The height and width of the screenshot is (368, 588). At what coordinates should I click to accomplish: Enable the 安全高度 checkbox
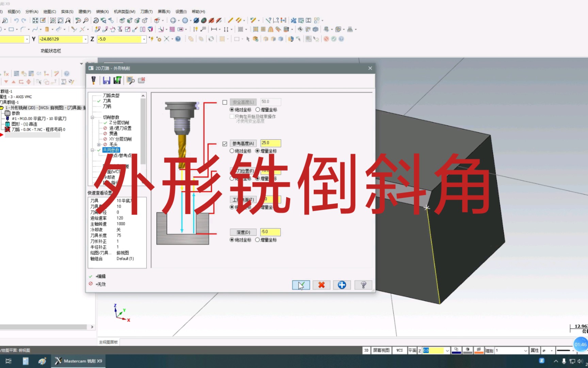(224, 102)
